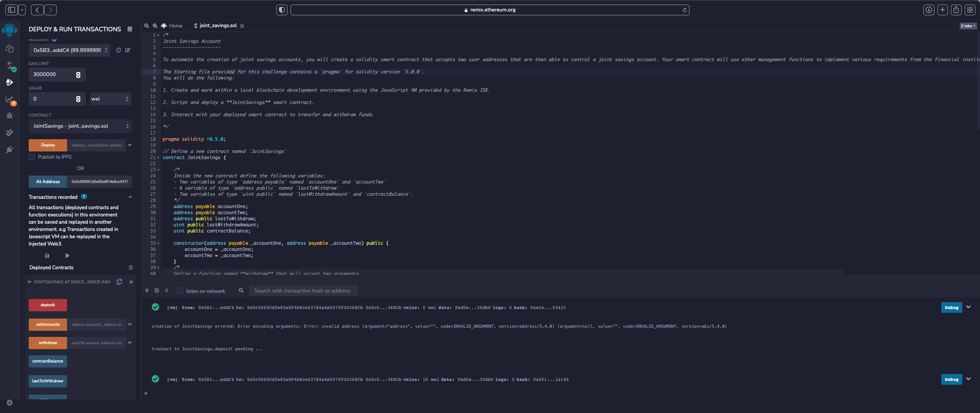
Task: Enable the Publish to IPFS checkbox
Action: coord(31,157)
